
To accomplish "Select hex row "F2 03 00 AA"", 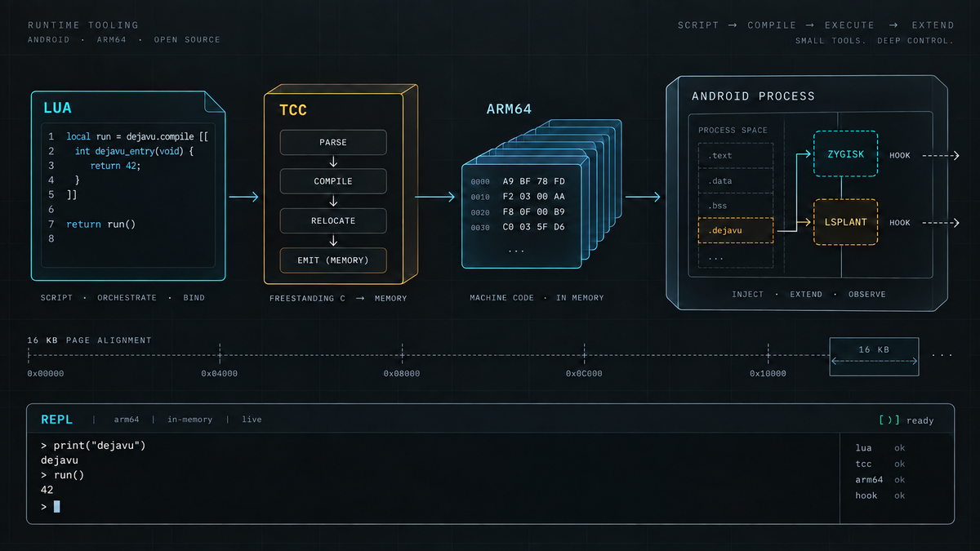I will pos(533,197).
